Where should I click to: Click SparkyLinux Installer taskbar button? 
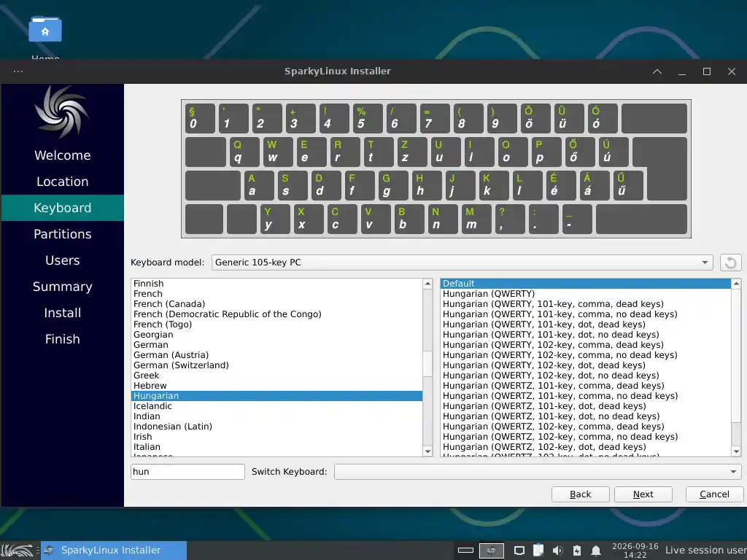point(114,551)
